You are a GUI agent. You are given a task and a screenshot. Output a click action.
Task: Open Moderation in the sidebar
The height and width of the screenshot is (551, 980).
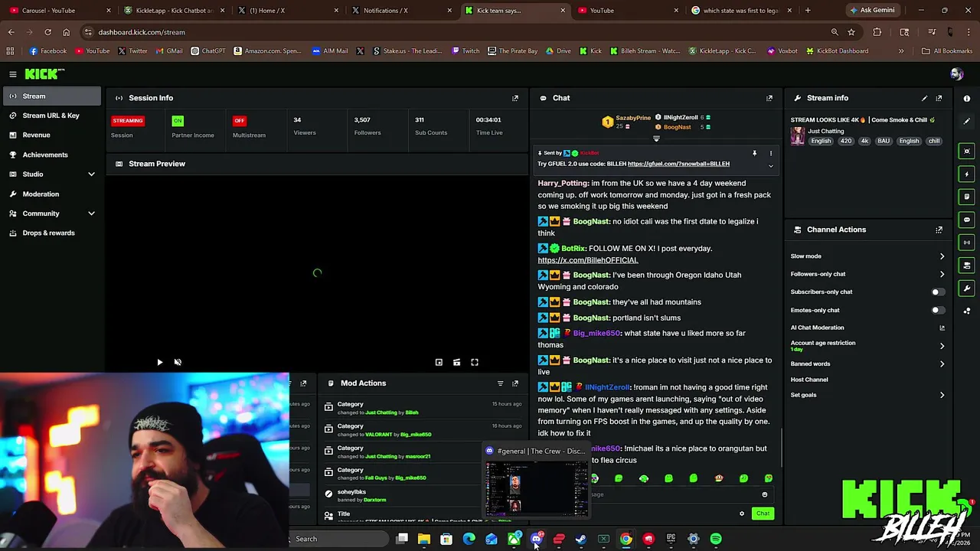coord(51,194)
